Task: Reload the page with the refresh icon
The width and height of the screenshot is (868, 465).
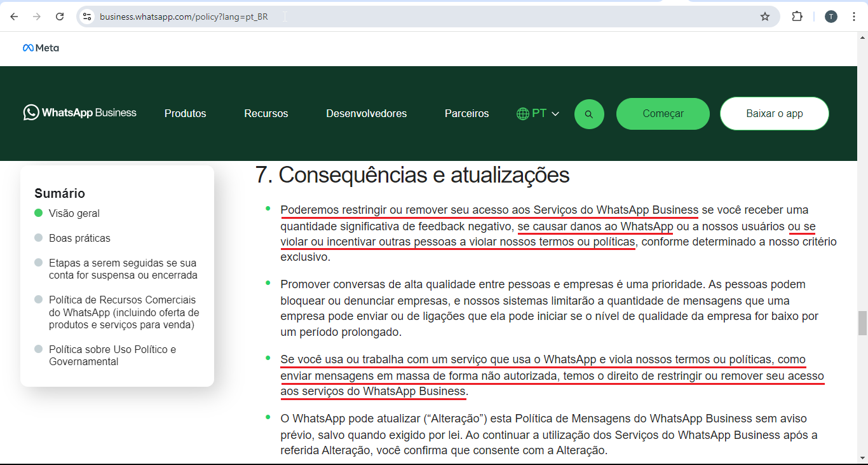Action: [60, 17]
